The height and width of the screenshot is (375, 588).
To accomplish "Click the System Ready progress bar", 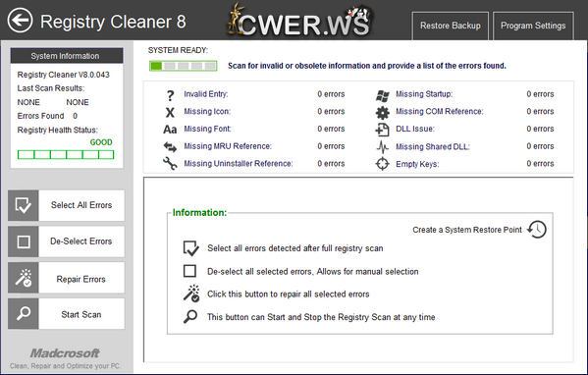I will pyautogui.click(x=183, y=66).
